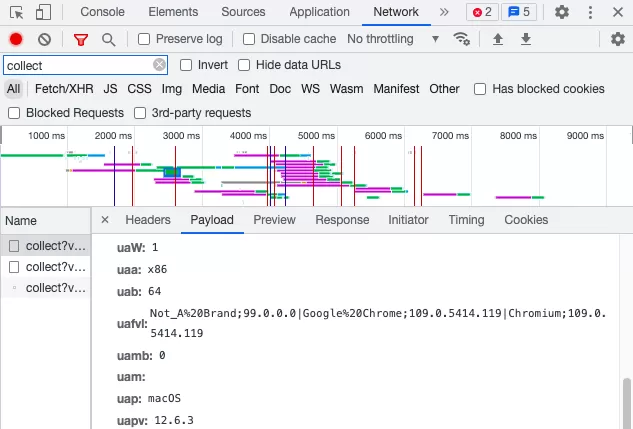Viewport: 633px width, 429px height.
Task: Enable Disable cache checkbox
Action: [249, 39]
